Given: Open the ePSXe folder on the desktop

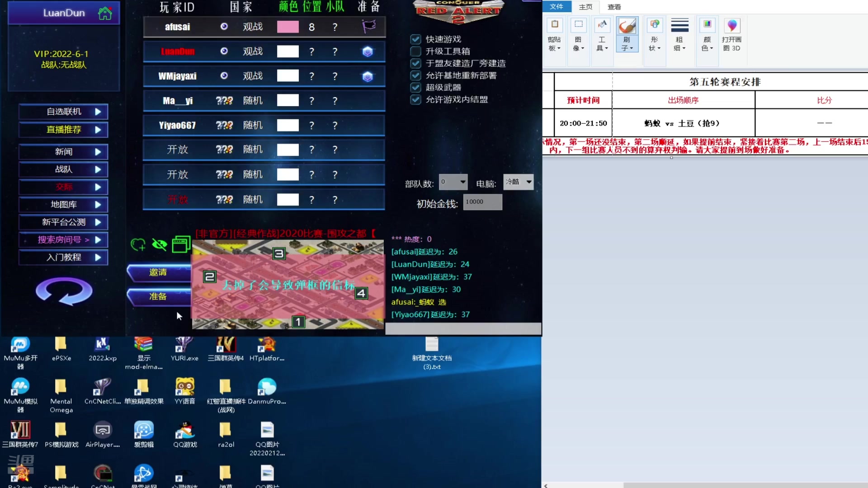Looking at the screenshot, I should point(61,349).
